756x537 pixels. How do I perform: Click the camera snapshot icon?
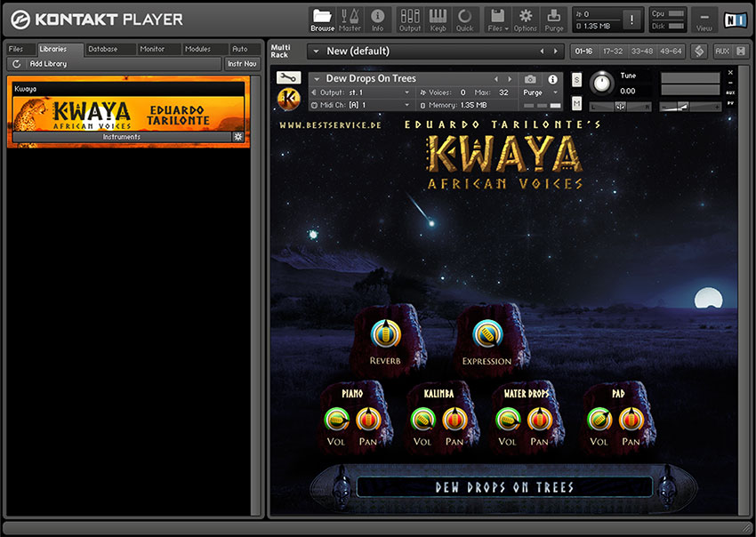530,79
